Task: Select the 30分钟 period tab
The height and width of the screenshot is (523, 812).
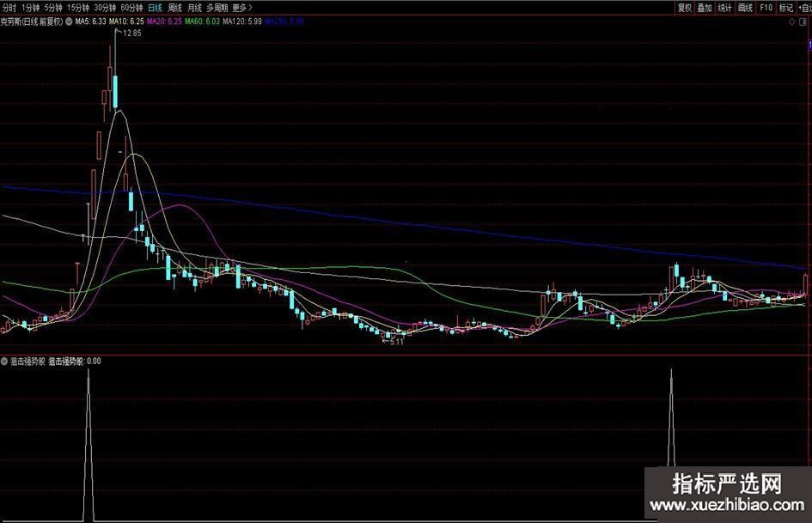Action: click(105, 8)
